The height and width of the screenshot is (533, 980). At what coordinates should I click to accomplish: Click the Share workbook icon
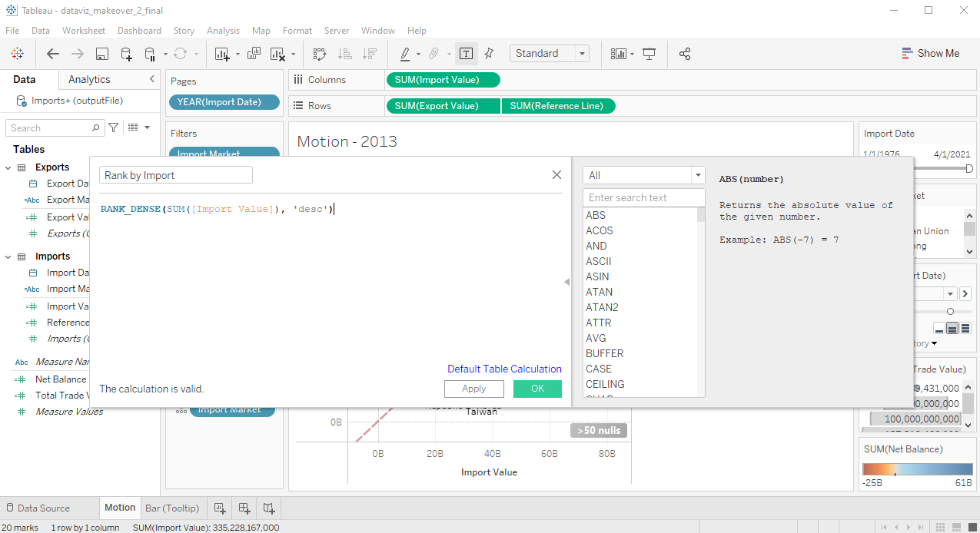[685, 54]
